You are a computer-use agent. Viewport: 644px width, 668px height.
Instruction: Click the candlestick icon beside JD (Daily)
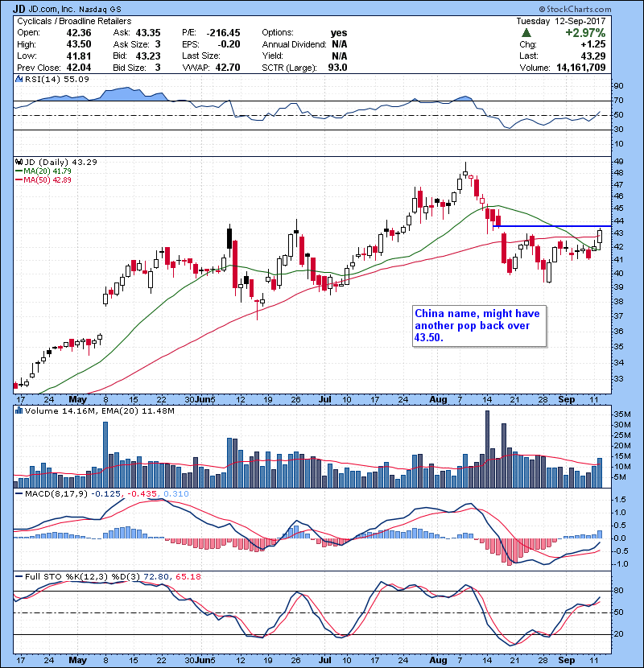point(19,162)
